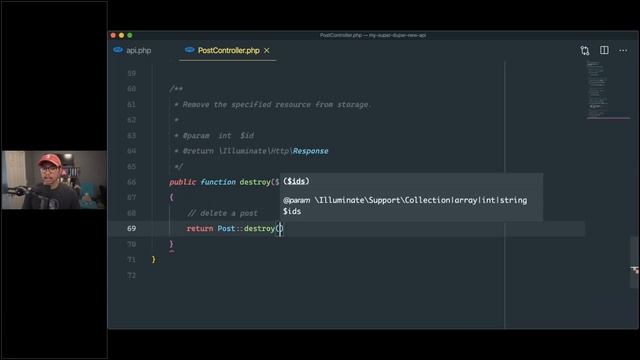Split the editor with the split icon
This screenshot has height=360, width=640.
click(604, 50)
